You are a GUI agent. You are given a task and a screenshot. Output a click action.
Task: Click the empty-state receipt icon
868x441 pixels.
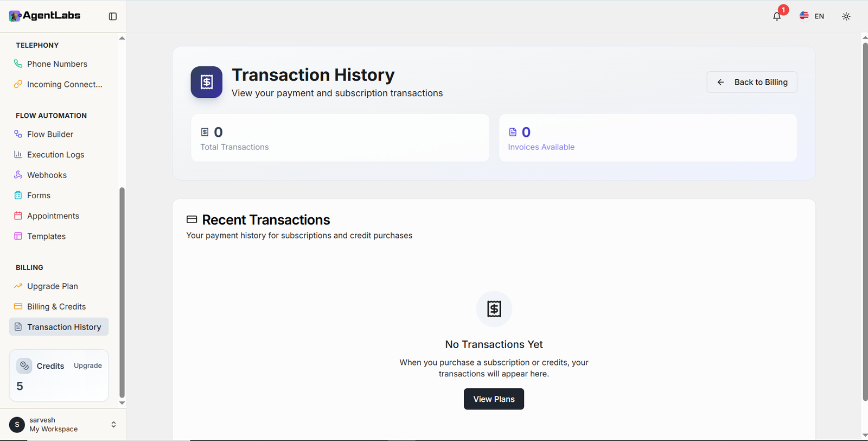tap(494, 309)
